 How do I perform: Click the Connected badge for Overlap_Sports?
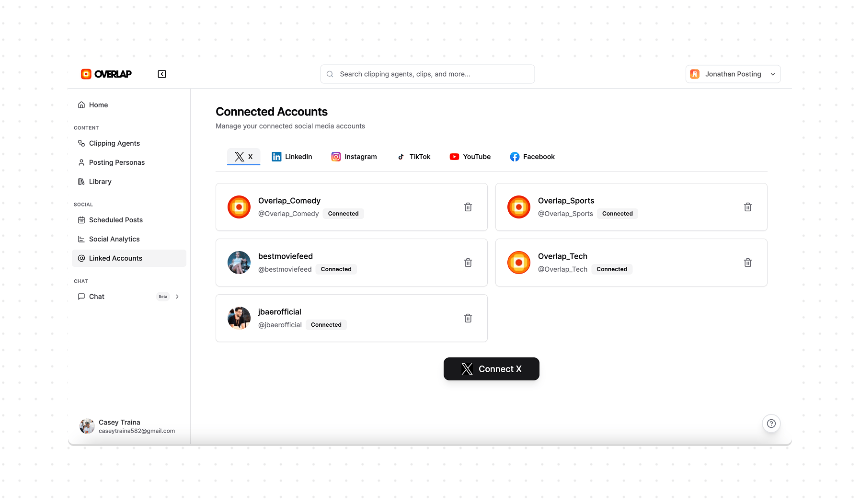pos(618,214)
